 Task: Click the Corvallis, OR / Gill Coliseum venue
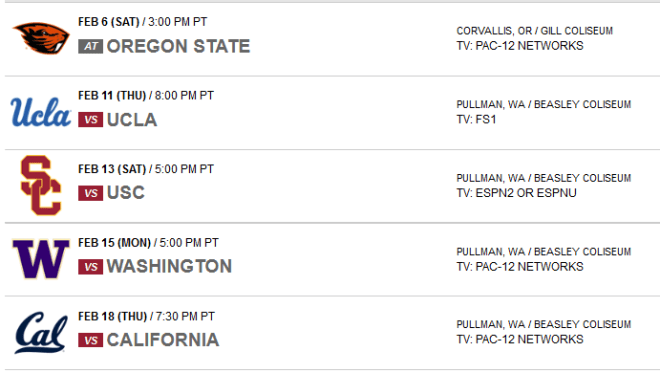[535, 31]
